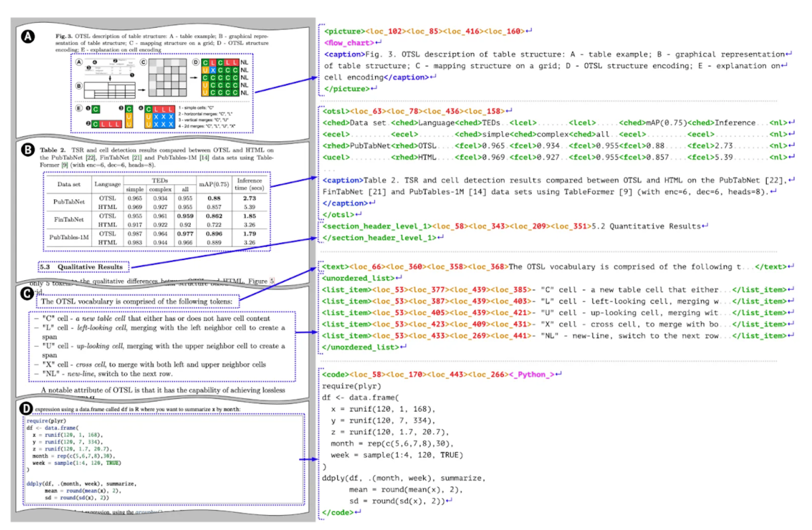Click the opening <otsl> tag

(336, 111)
